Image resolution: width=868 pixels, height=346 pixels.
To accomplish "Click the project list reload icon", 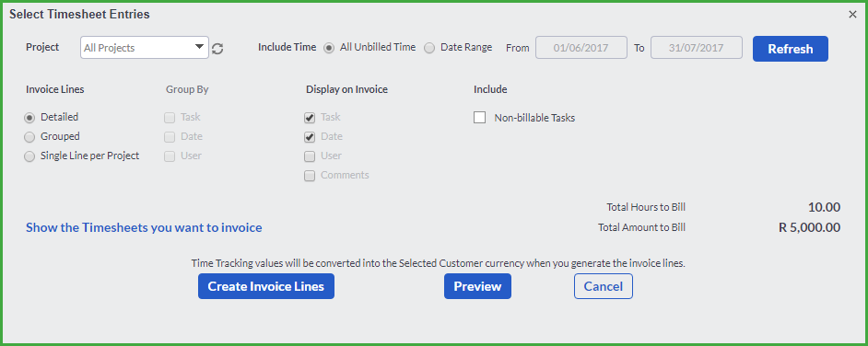I will (x=217, y=49).
